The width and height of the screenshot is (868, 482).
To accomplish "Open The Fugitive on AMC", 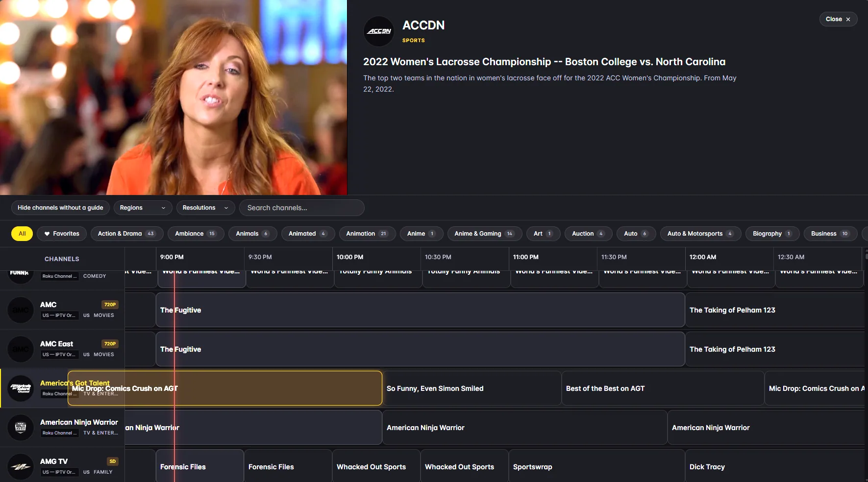I will coord(420,310).
